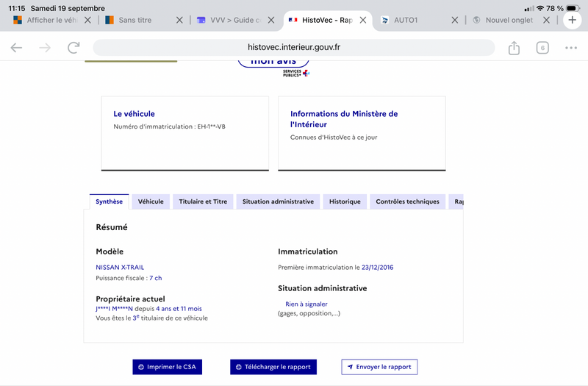Click the 'Rien à signaler' status

[x=306, y=304]
